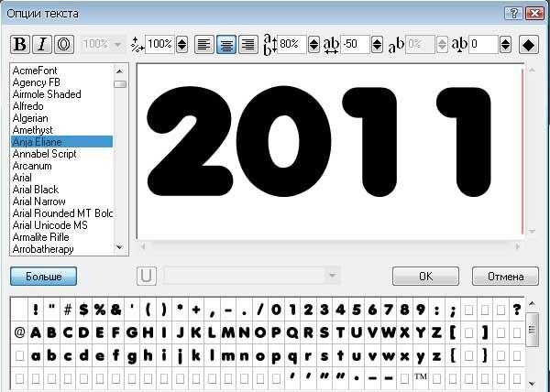Viewport: 550px width, 392px height.
Task: Click the disabled U underline button
Action: [x=147, y=276]
